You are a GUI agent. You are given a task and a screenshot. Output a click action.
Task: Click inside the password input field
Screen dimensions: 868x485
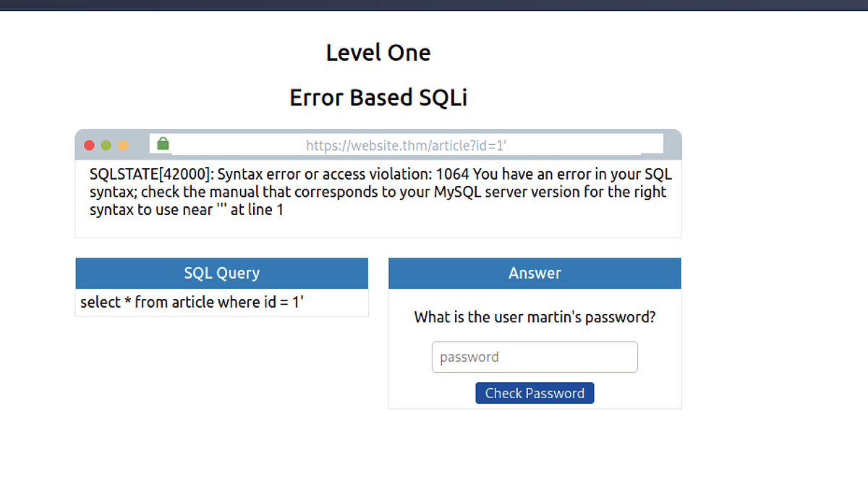point(535,356)
